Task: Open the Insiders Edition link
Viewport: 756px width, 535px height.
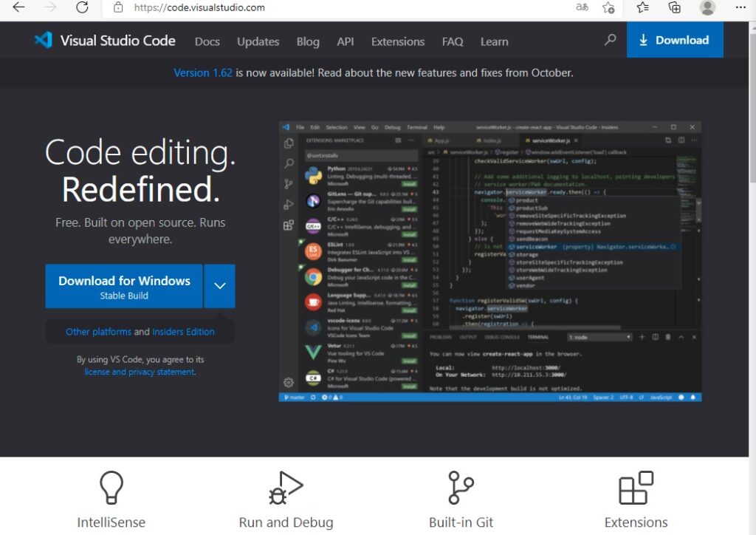Action: coord(183,332)
